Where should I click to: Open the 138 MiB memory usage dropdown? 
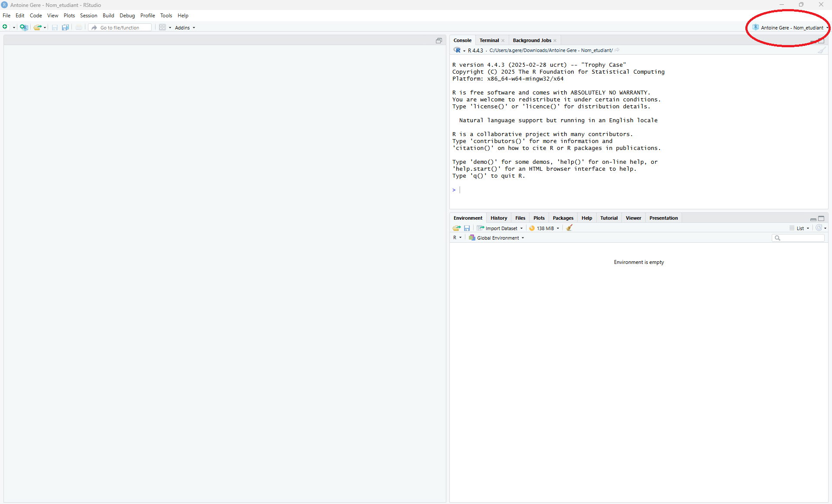[544, 228]
